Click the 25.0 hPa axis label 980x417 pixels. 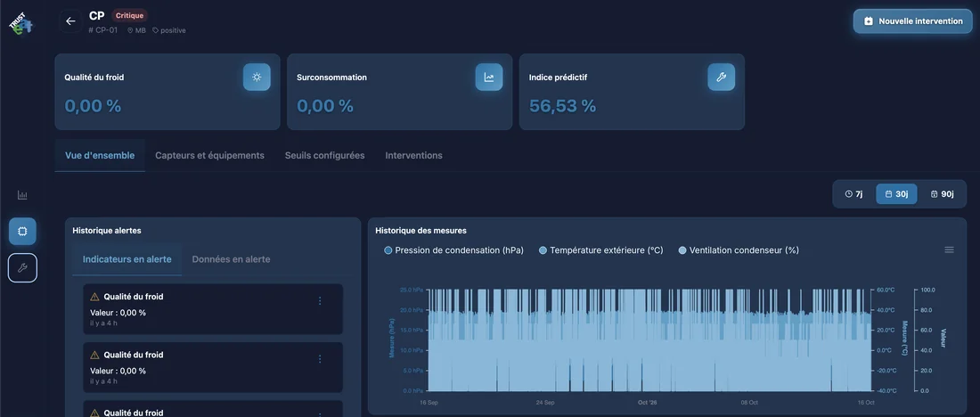click(412, 290)
